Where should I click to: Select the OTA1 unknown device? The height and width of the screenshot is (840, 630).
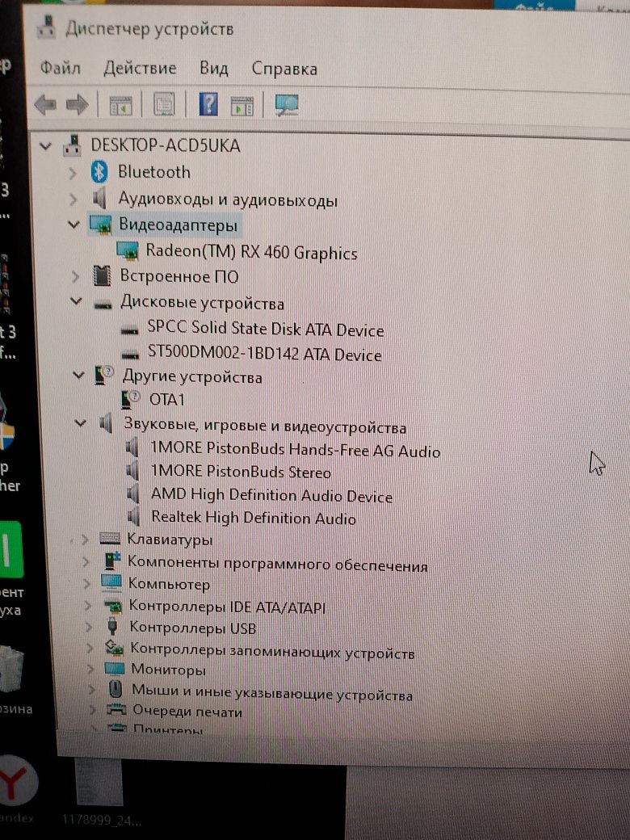(167, 400)
